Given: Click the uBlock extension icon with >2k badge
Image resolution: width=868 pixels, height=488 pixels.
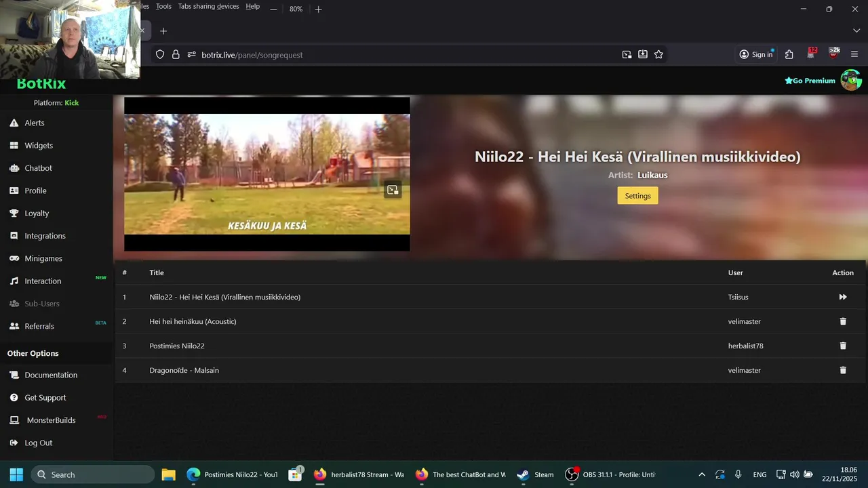Looking at the screenshot, I should tap(834, 54).
